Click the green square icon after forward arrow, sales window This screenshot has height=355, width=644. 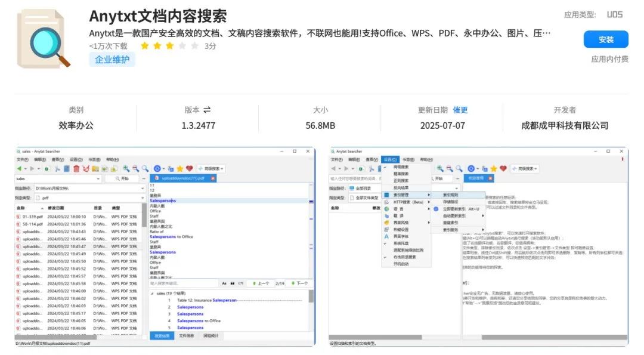47,168
